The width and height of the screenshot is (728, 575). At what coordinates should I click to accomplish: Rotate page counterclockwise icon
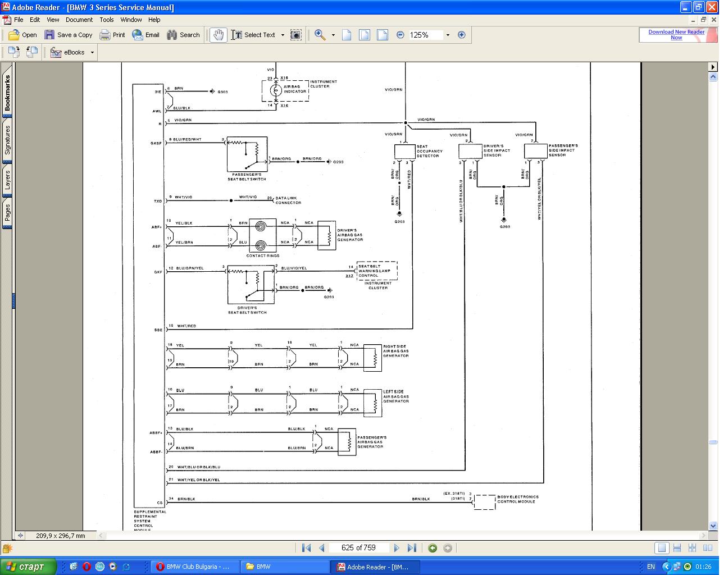(32, 52)
